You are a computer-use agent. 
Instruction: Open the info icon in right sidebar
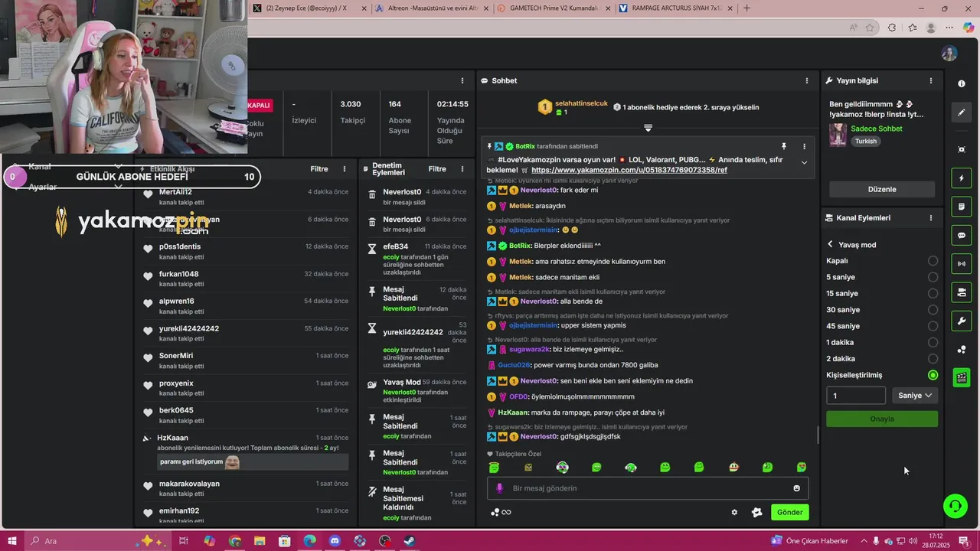(962, 83)
